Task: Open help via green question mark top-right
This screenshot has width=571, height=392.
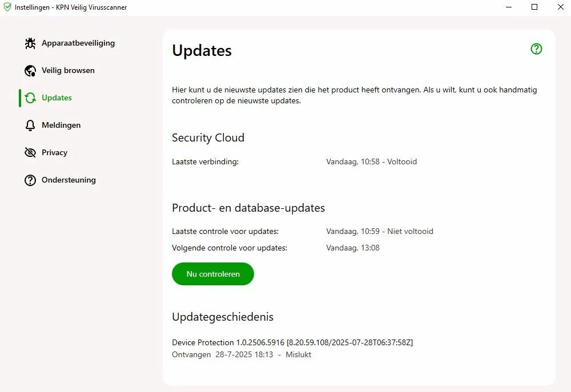Action: [536, 49]
